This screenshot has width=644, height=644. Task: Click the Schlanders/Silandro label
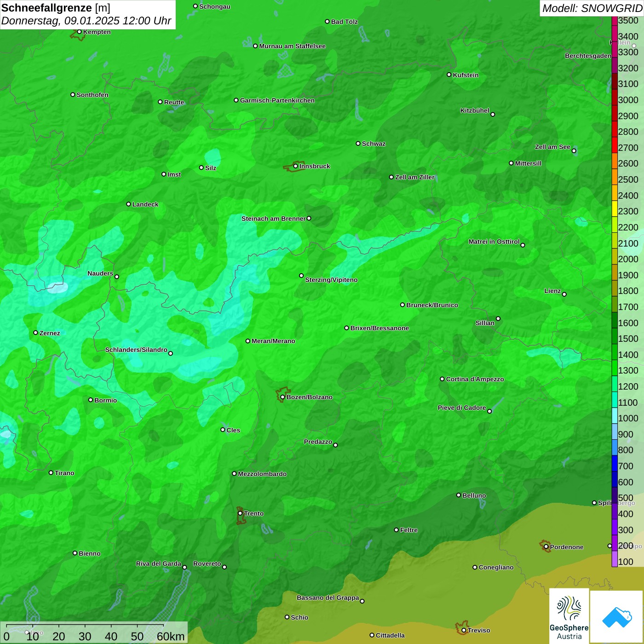[x=136, y=350]
